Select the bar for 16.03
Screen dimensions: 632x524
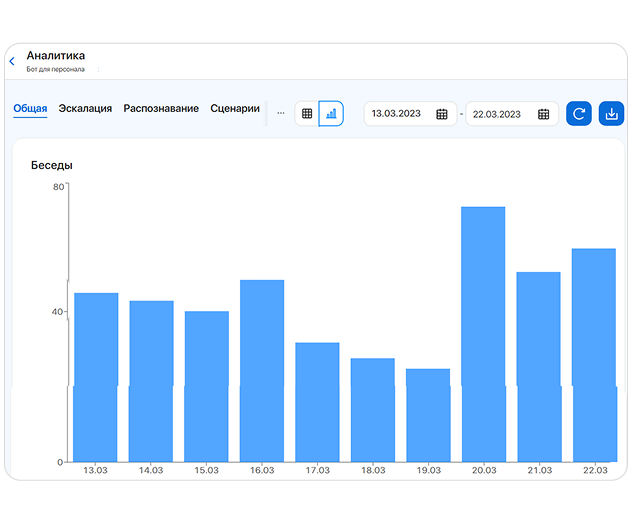click(x=262, y=371)
